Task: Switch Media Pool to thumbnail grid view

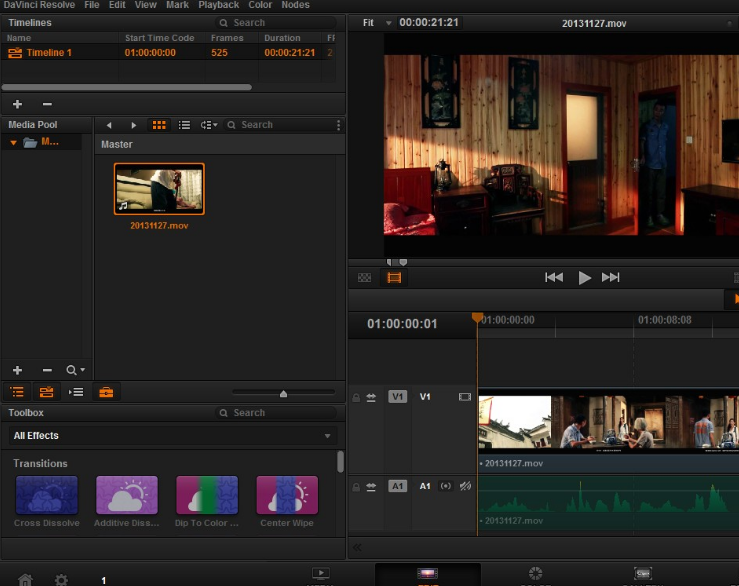Action: click(x=159, y=125)
